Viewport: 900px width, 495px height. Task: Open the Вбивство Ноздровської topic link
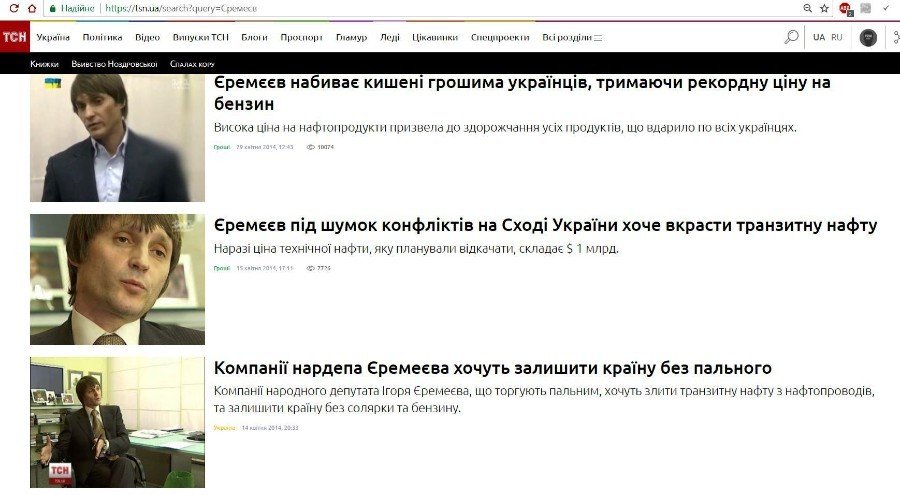pyautogui.click(x=114, y=64)
